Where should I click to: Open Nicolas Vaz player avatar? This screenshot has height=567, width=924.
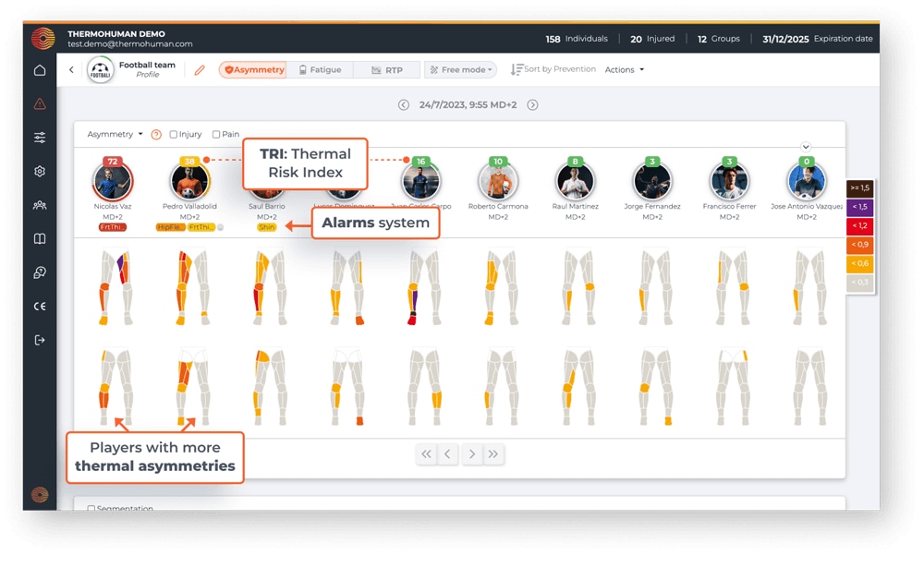click(x=113, y=180)
